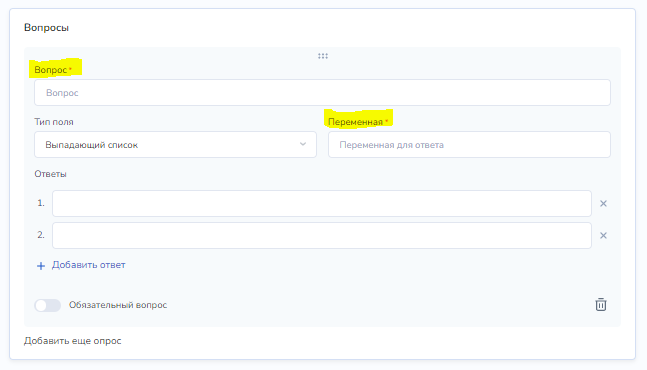647x370 pixels.
Task: Click the answer 1 input field
Action: click(322, 203)
